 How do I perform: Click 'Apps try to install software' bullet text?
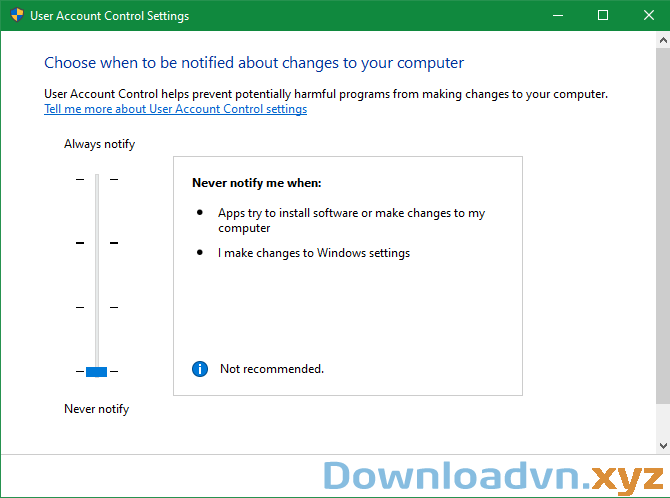click(x=351, y=220)
